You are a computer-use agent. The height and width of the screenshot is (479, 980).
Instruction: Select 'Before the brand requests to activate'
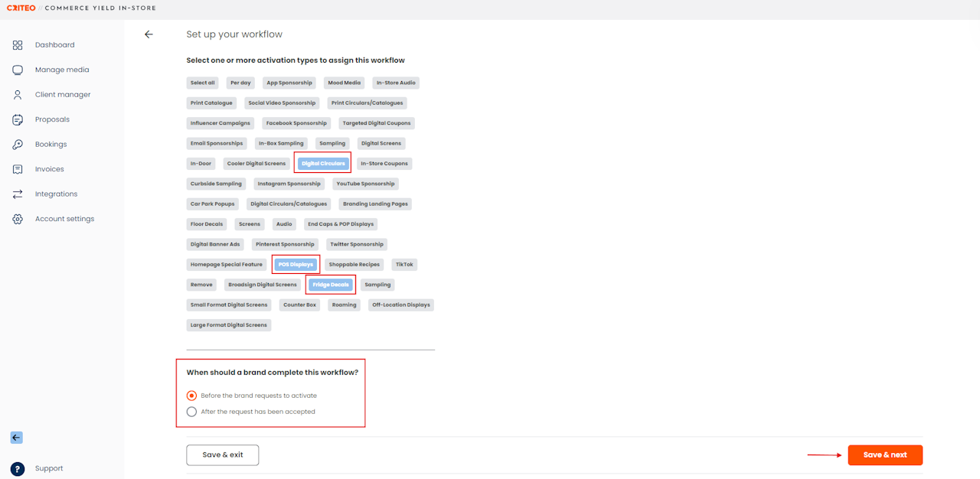191,396
